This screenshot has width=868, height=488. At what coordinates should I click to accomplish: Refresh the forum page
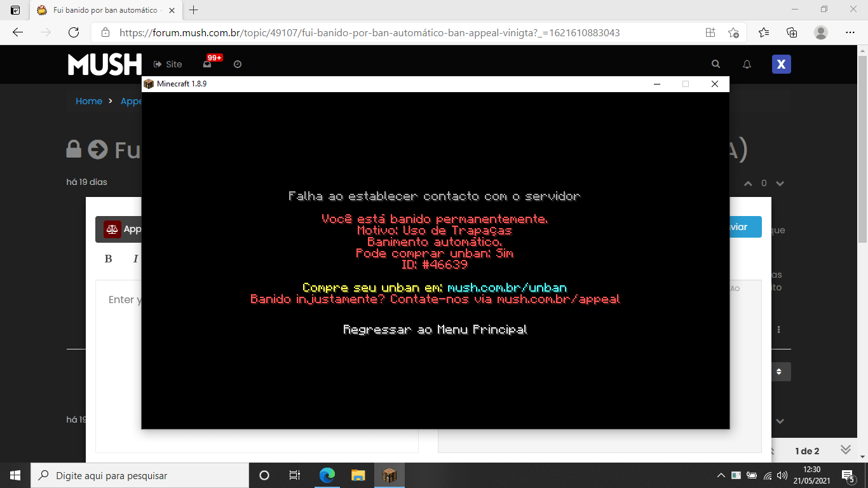coord(74,32)
